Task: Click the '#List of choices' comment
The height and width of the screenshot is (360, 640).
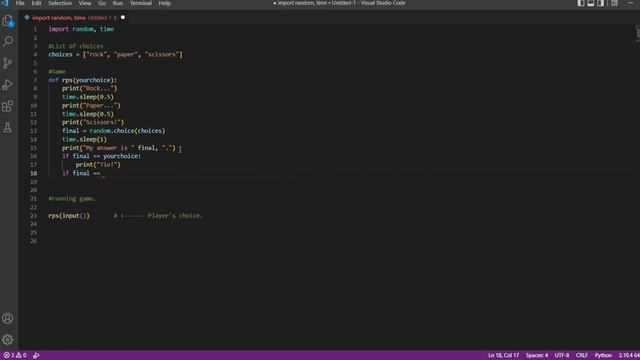Action: pyautogui.click(x=76, y=46)
